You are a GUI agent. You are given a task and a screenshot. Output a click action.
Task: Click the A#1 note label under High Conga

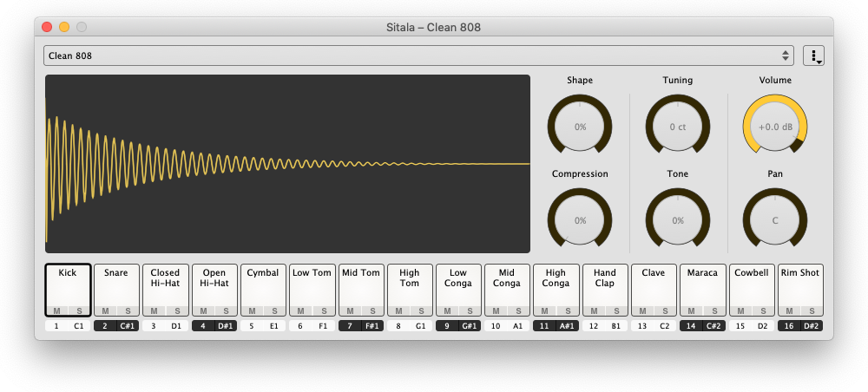567,325
